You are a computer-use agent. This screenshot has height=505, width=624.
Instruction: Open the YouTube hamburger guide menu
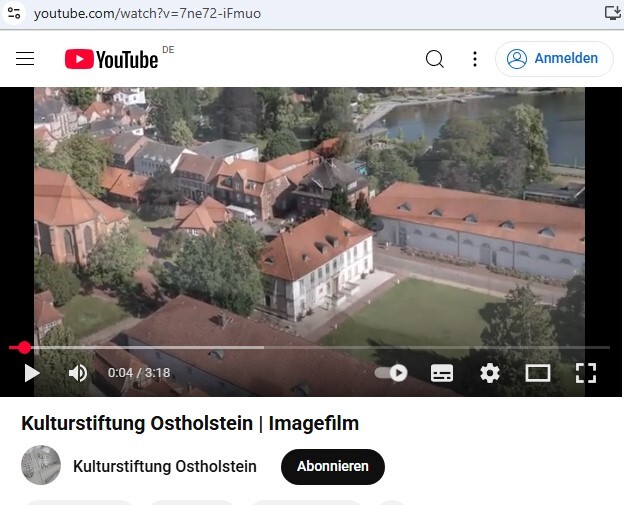tap(25, 58)
